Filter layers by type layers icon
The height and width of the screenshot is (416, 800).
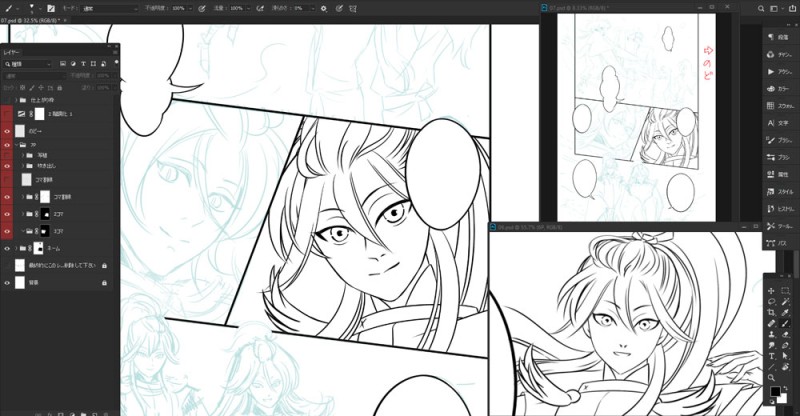point(83,64)
